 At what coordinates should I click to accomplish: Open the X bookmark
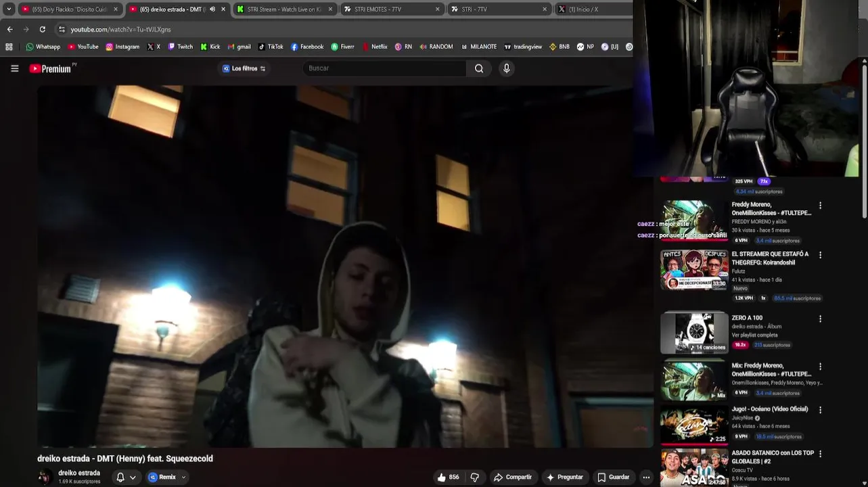click(154, 47)
